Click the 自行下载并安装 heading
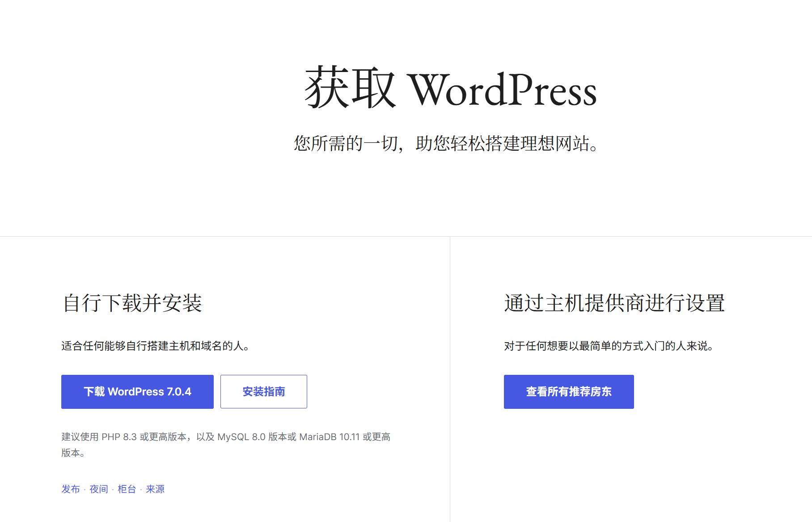Screen dimensions: 812x522 [x=132, y=303]
